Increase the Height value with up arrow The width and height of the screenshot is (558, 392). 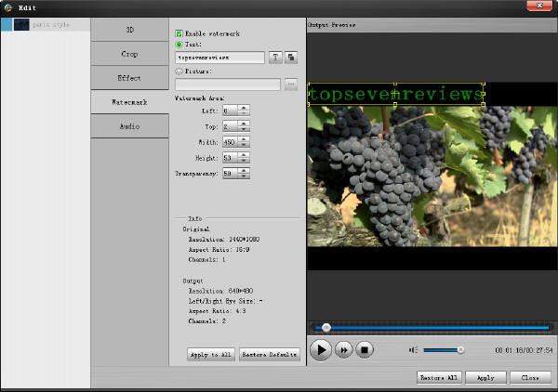click(x=244, y=154)
